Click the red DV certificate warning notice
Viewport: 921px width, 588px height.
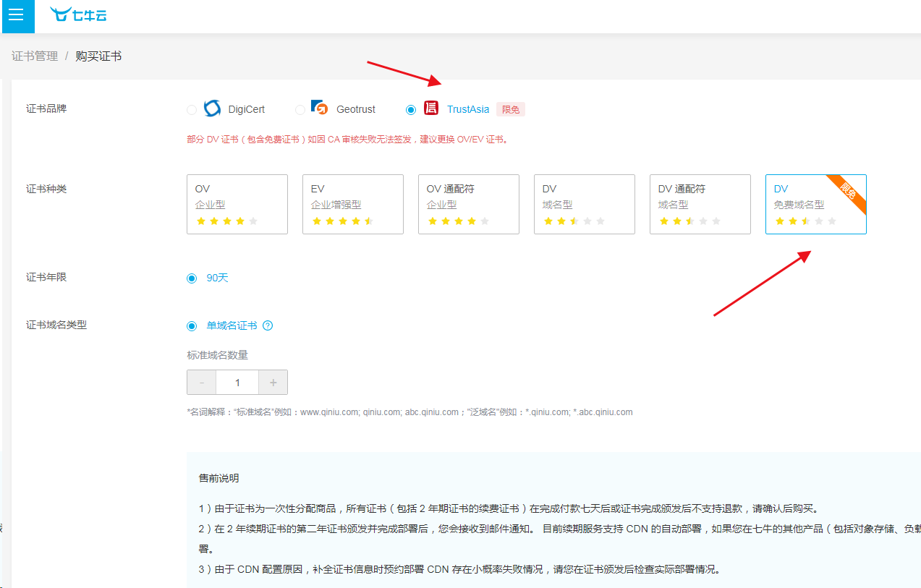click(347, 140)
